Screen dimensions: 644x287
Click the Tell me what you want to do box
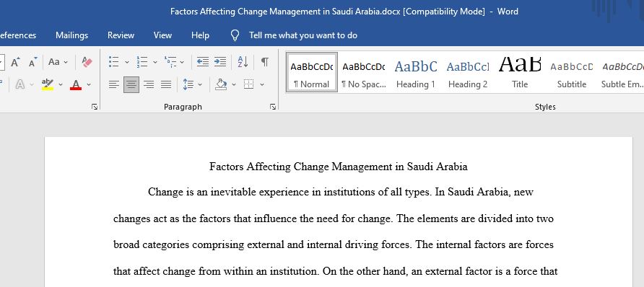303,35
